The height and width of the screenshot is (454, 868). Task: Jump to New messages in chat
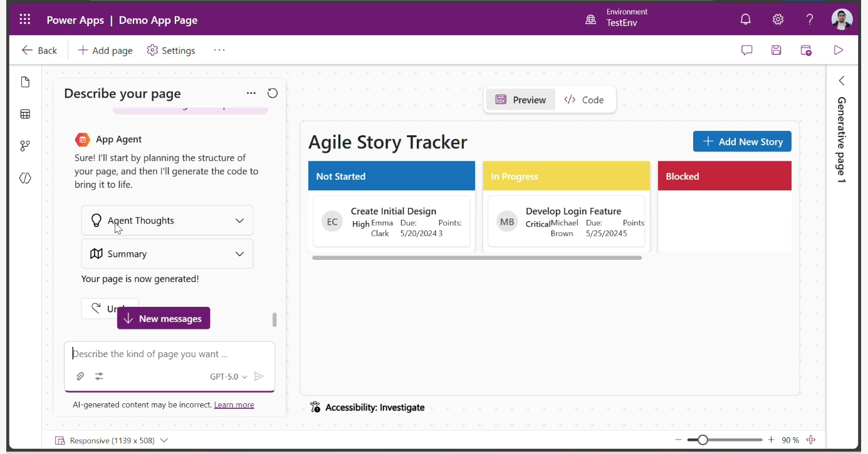164,318
